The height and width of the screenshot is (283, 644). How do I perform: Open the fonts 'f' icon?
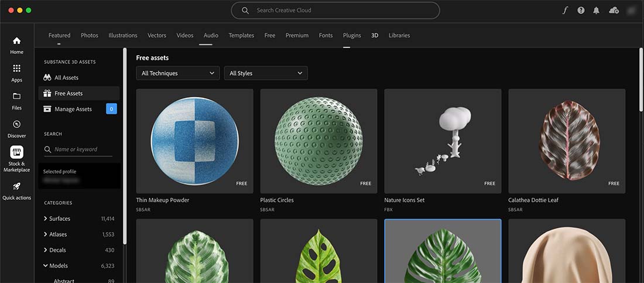click(x=565, y=11)
